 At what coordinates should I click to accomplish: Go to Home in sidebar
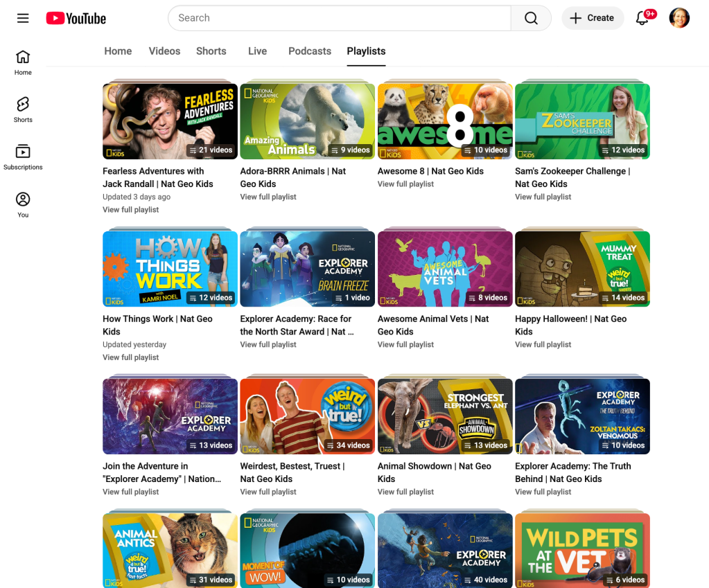(x=23, y=62)
